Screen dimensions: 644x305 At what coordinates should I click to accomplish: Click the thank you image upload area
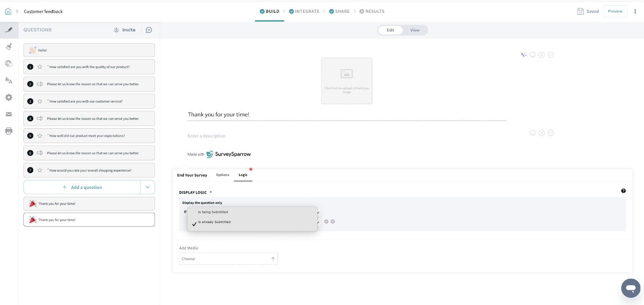347,81
